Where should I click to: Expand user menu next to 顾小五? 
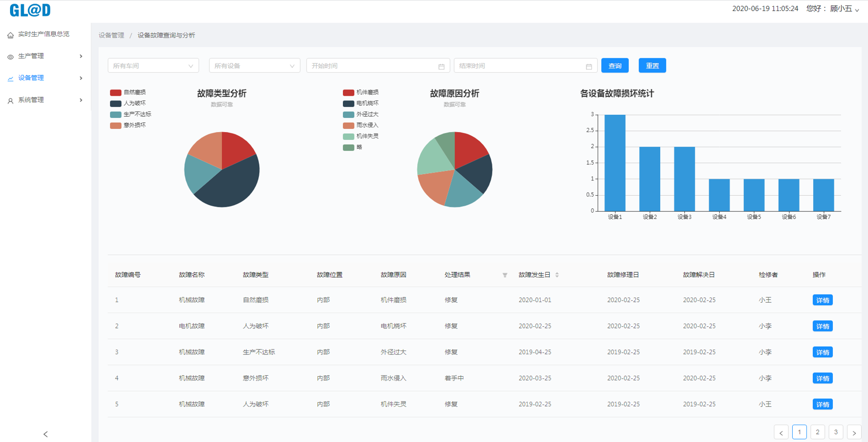pyautogui.click(x=857, y=9)
